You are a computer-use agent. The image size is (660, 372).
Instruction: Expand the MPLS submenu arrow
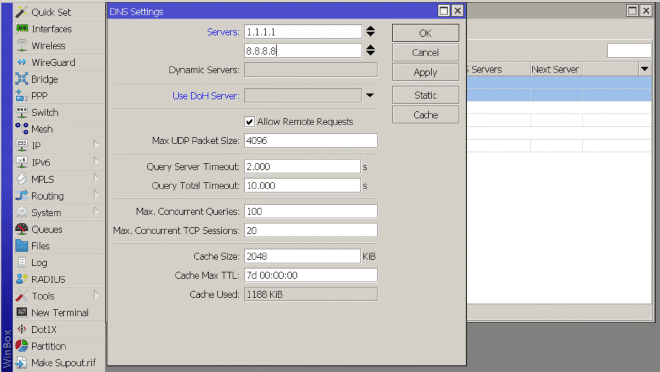[x=96, y=178]
